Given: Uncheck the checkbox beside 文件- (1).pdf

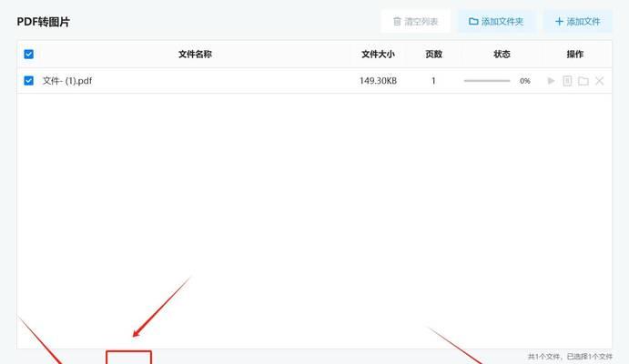Looking at the screenshot, I should click(x=29, y=81).
